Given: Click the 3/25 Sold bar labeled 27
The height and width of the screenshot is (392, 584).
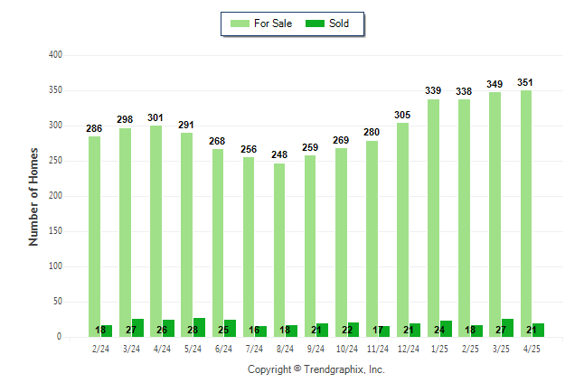Looking at the screenshot, I should tap(507, 328).
